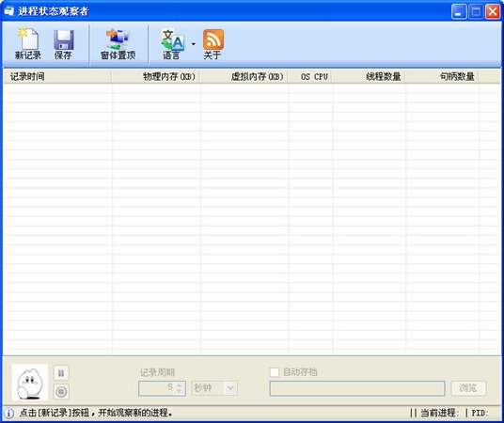Sort by the 句柄数量 column header
The image size is (504, 423).
tap(442, 76)
